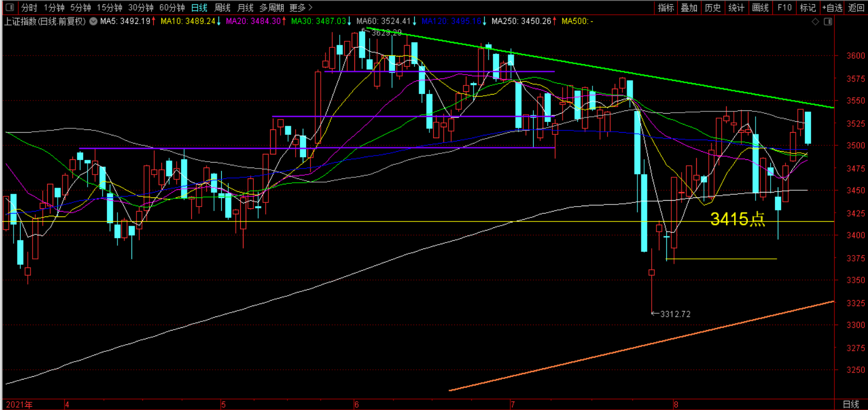Click 3250 on the price axis
Image resolution: width=868 pixels, height=410 pixels.
click(x=856, y=370)
